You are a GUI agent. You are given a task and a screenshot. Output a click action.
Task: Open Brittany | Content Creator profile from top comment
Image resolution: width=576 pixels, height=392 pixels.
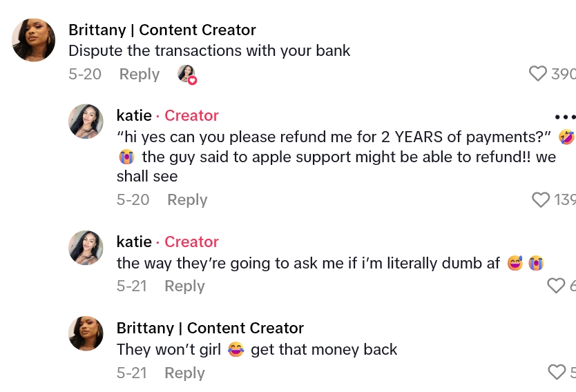(x=162, y=30)
